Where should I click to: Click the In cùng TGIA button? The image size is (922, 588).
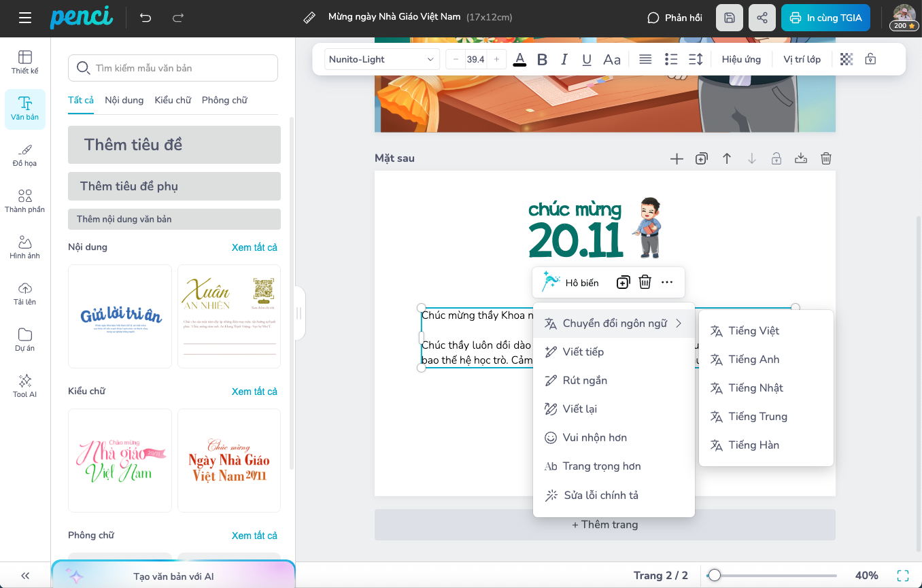(825, 18)
